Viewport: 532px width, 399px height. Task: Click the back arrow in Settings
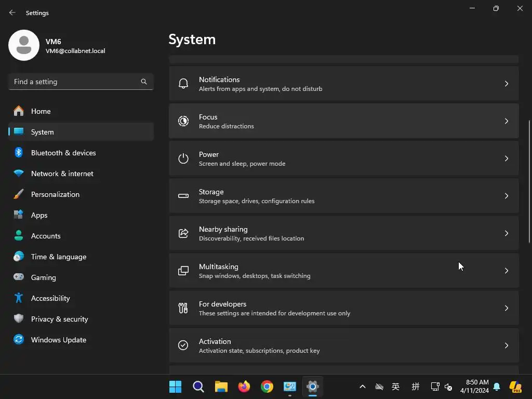pyautogui.click(x=12, y=12)
